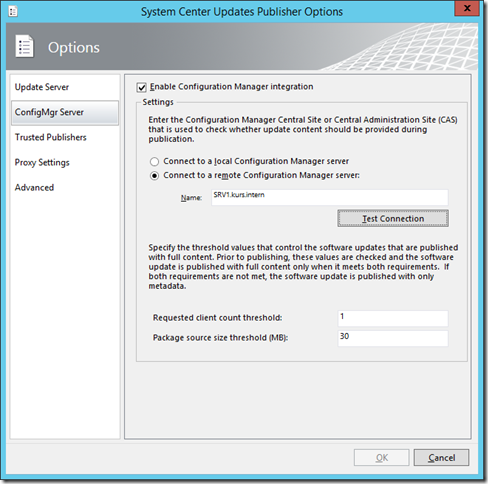This screenshot has width=488, height=484.
Task: Click the Cancel button
Action: click(441, 458)
